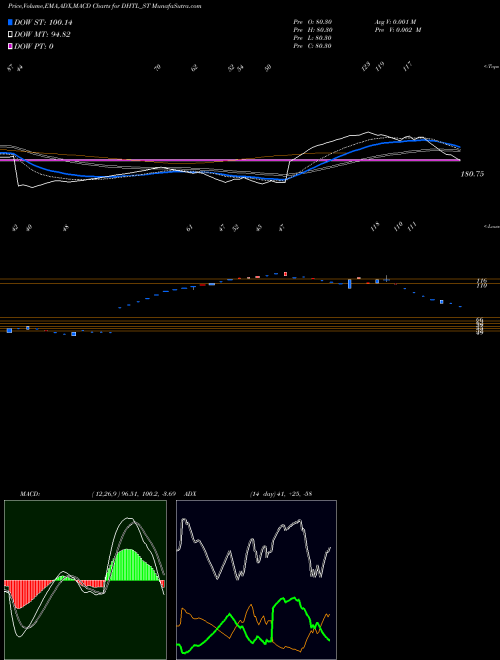This screenshot has width=500, height=660.
Task: Click the red candle at the price peak
Action: point(285,274)
